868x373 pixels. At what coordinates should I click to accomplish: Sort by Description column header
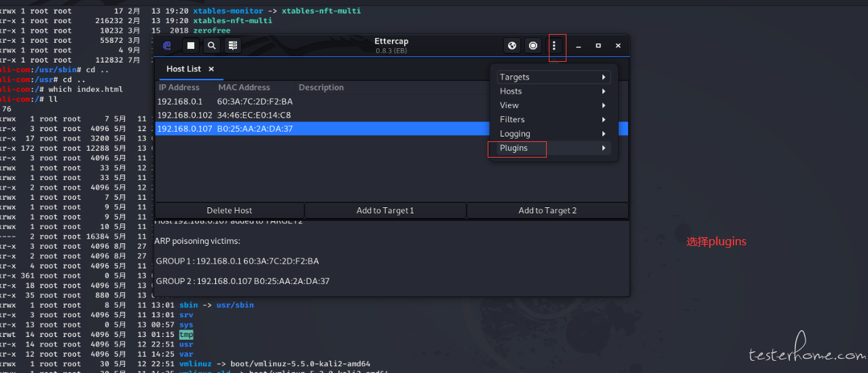tap(321, 88)
